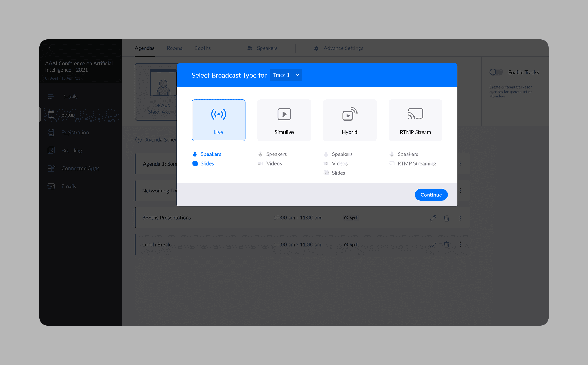
Task: Open the three-dot menu for Booths Presentations
Action: click(x=460, y=218)
